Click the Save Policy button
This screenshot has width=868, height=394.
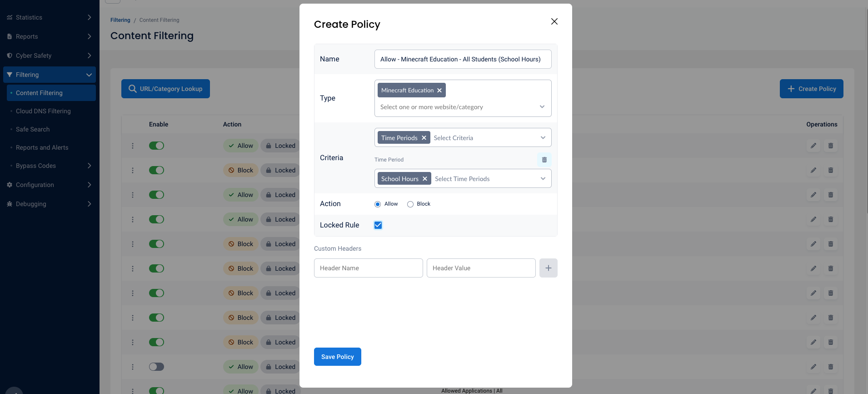point(338,357)
